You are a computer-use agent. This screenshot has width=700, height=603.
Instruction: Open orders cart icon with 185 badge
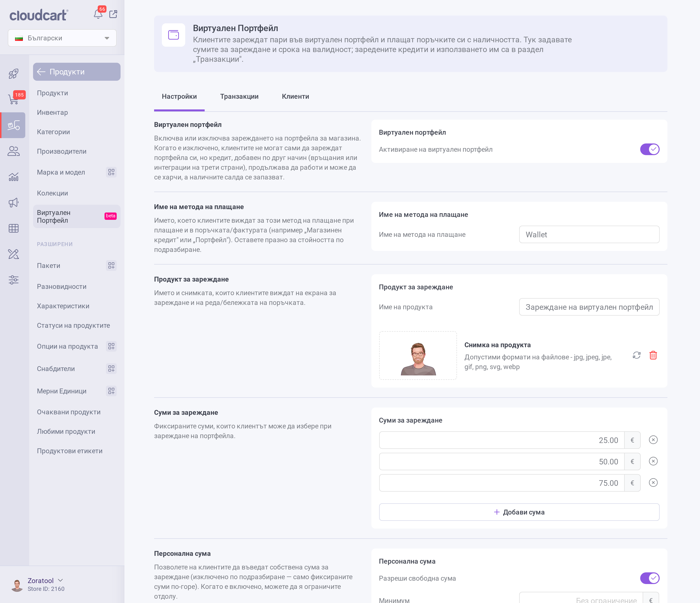14,99
